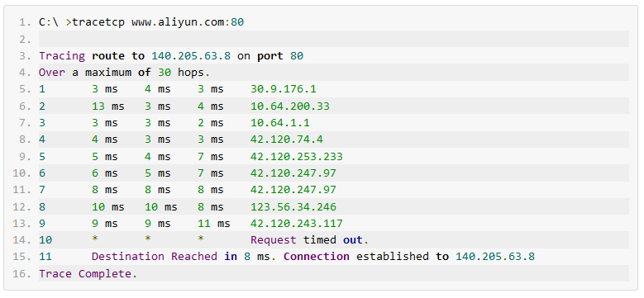
Task: Select hop address 123.56.34.246
Action: 293,206
